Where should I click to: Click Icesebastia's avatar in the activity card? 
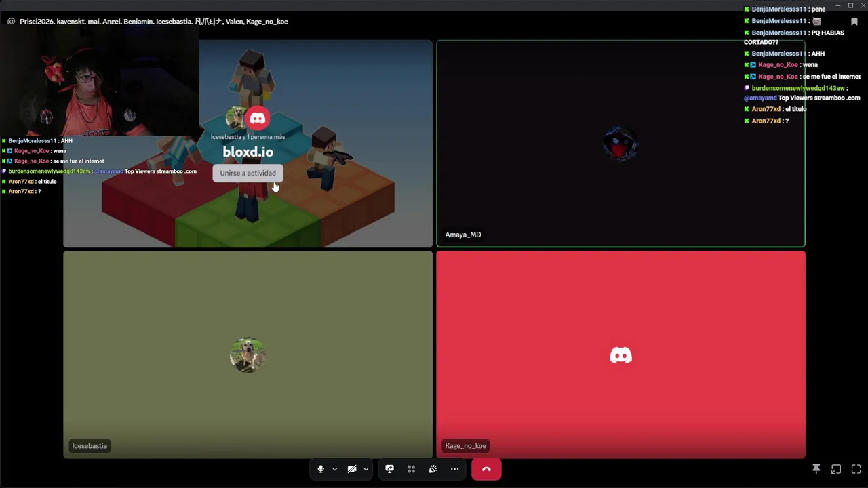pos(235,118)
